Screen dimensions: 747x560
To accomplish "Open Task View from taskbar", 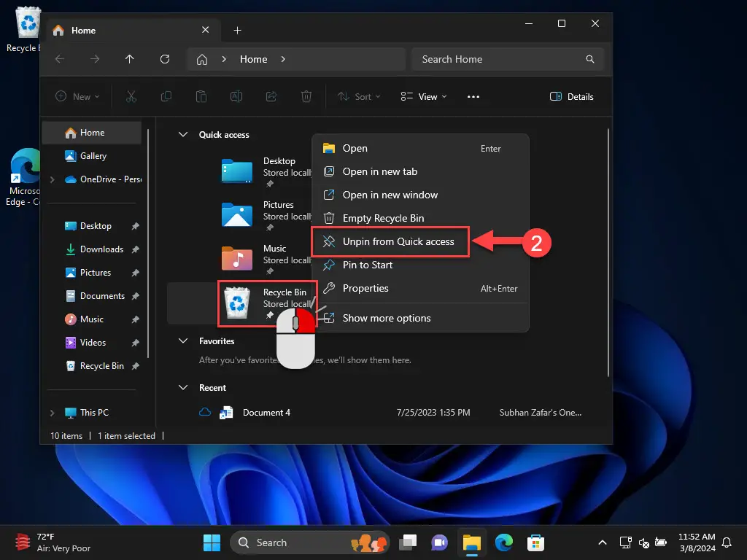I will (408, 542).
